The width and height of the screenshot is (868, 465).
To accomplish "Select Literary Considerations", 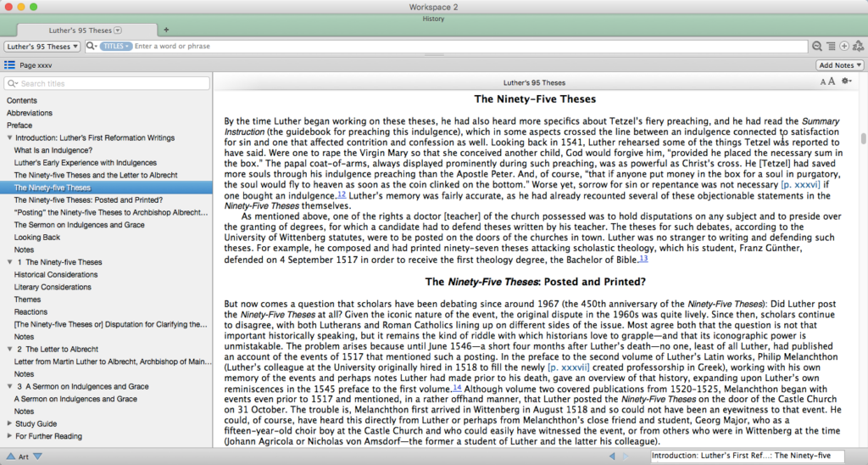I will pyautogui.click(x=53, y=287).
